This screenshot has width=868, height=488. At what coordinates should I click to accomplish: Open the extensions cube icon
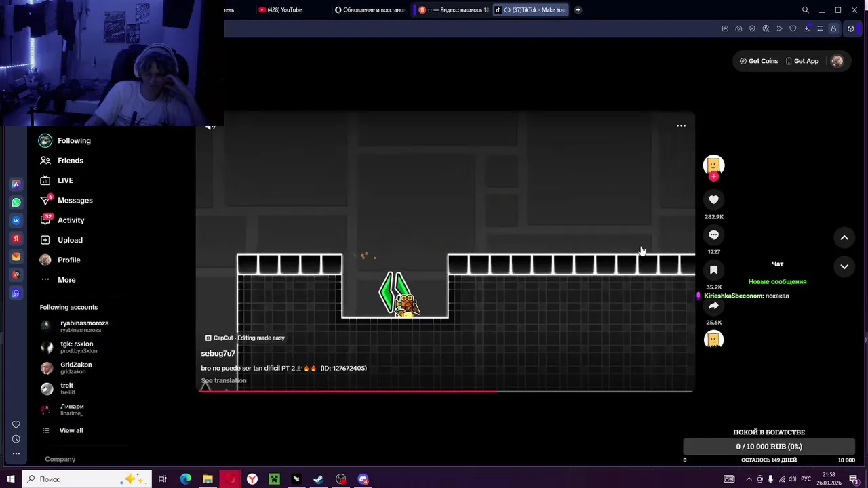pos(850,28)
